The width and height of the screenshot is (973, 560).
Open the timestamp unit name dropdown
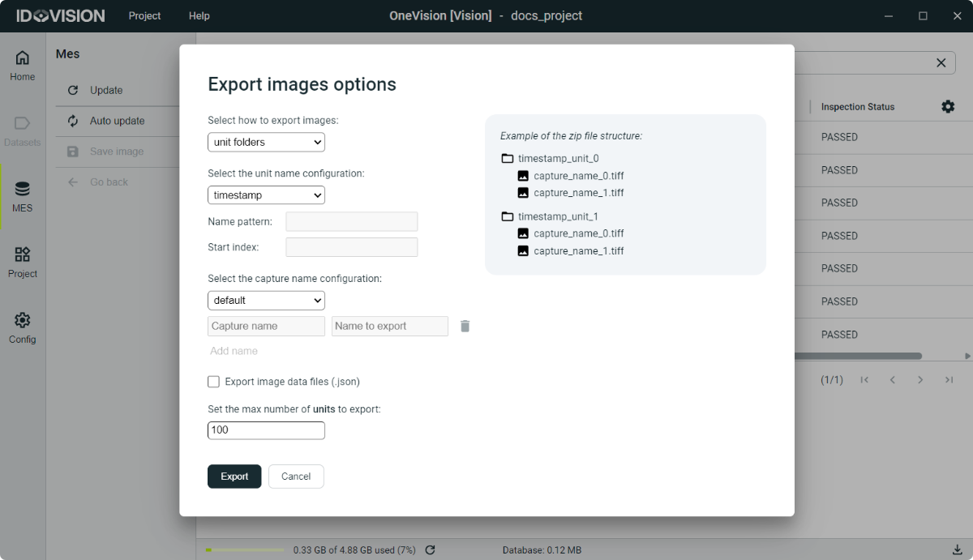click(x=266, y=195)
